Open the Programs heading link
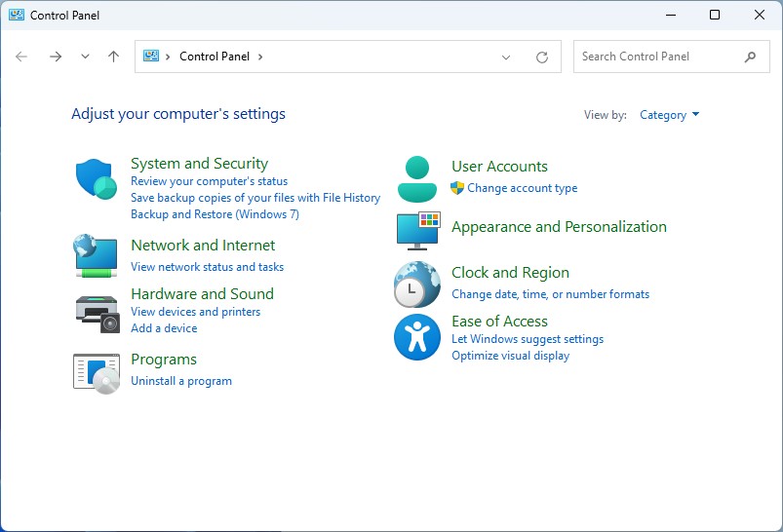This screenshot has width=783, height=532. 164,360
